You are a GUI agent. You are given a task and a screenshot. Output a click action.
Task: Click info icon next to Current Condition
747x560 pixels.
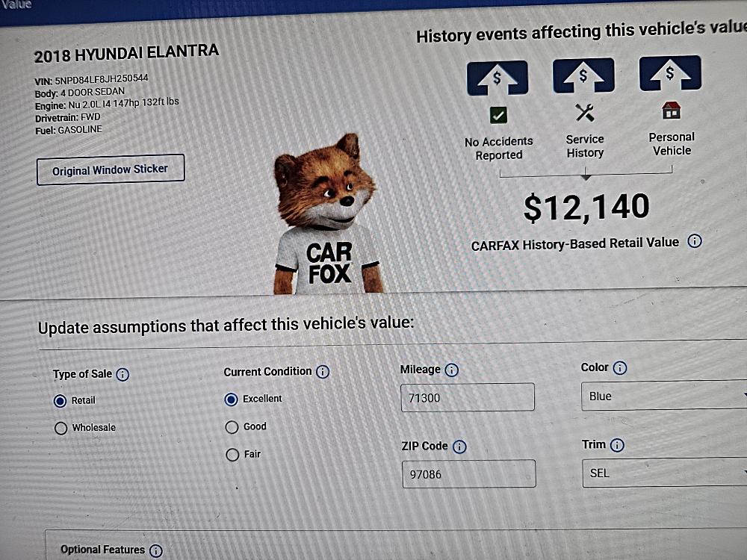(x=323, y=372)
